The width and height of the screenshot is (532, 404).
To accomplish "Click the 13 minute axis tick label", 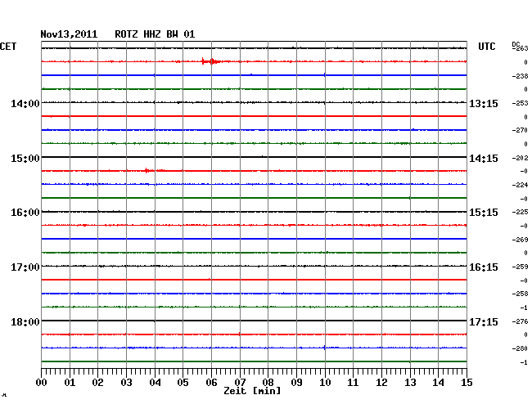I will (410, 383).
